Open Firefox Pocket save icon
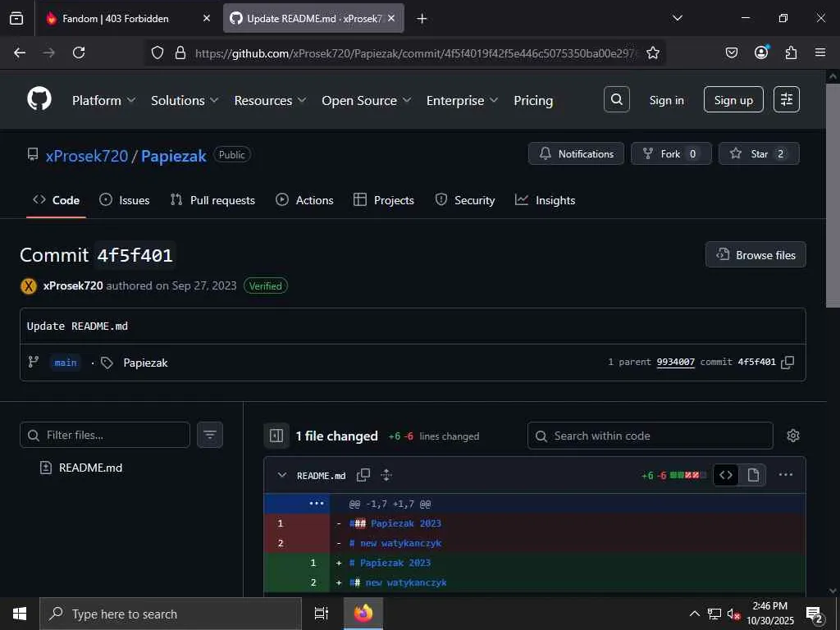Image resolution: width=840 pixels, height=630 pixels. coord(731,52)
